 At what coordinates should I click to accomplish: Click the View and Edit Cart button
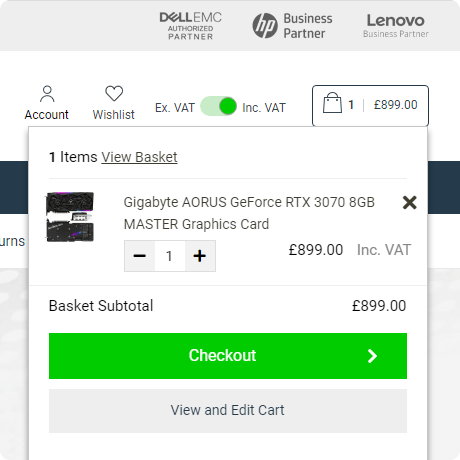pyautogui.click(x=228, y=411)
